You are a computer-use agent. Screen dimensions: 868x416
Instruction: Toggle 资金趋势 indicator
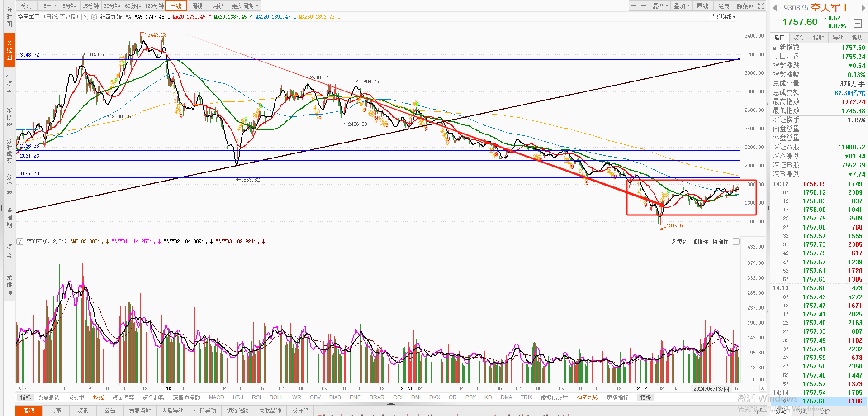153,397
